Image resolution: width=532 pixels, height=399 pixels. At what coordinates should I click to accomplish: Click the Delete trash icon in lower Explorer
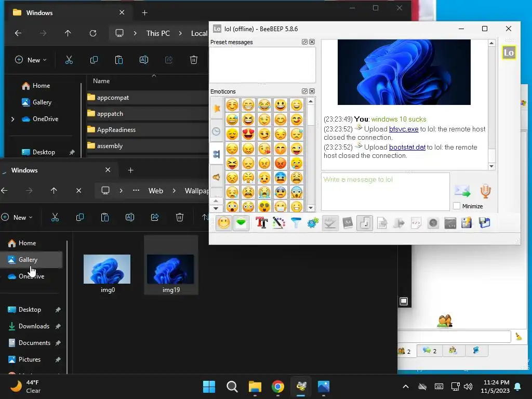[180, 218]
